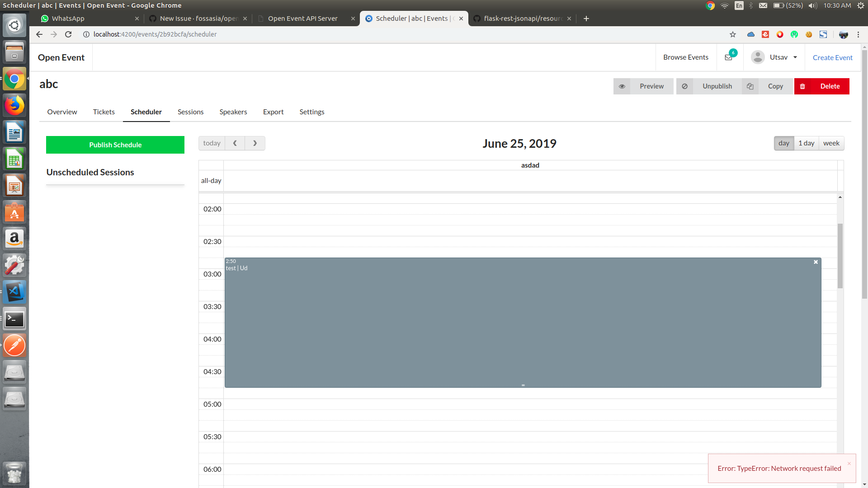Go to the next day
The width and height of the screenshot is (868, 488).
pos(255,143)
